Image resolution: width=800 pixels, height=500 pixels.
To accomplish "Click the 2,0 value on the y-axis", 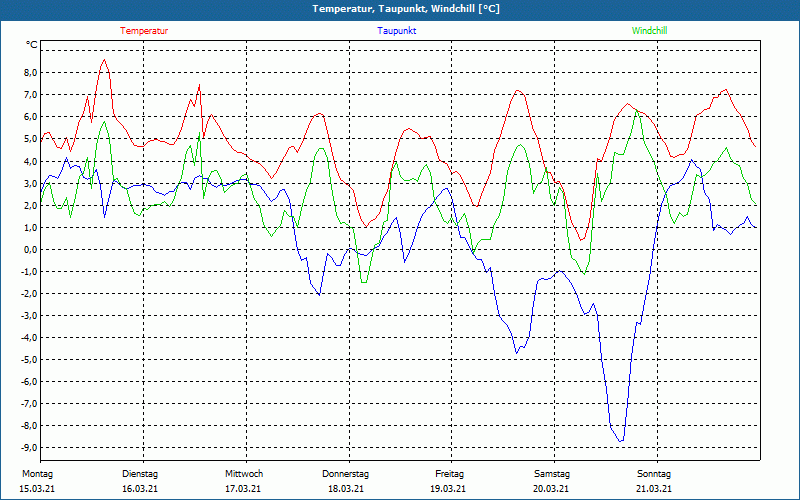I will (31, 205).
